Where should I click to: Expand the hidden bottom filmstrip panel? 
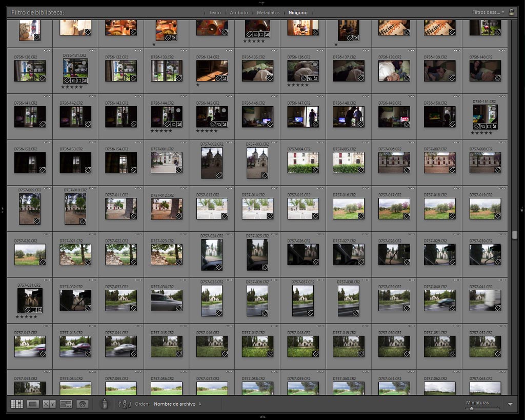(x=262, y=417)
